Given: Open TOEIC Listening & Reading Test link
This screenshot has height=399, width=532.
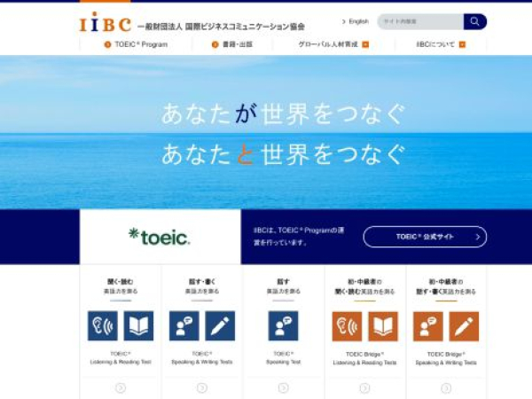Looking at the screenshot, I should point(121,358).
